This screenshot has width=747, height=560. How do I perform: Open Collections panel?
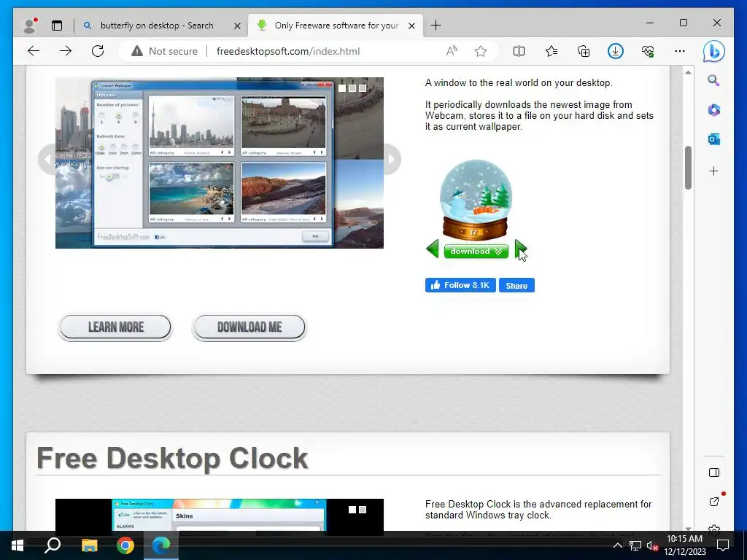583,51
